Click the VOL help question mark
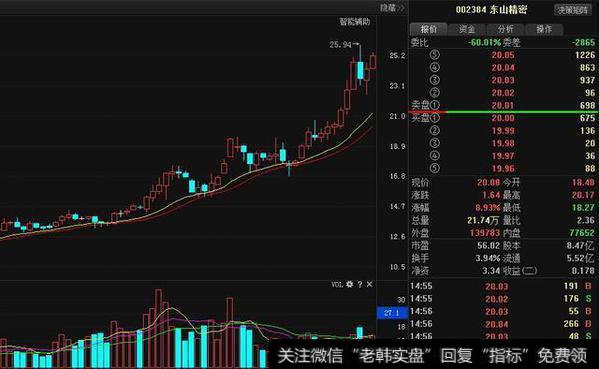The height and width of the screenshot is (369, 599). point(360,284)
